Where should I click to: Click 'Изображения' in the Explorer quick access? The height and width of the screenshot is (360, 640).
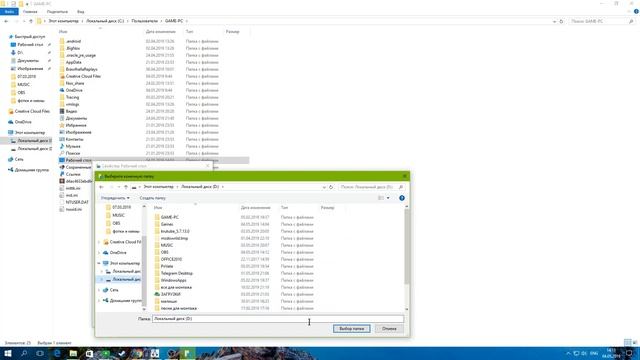click(x=30, y=69)
